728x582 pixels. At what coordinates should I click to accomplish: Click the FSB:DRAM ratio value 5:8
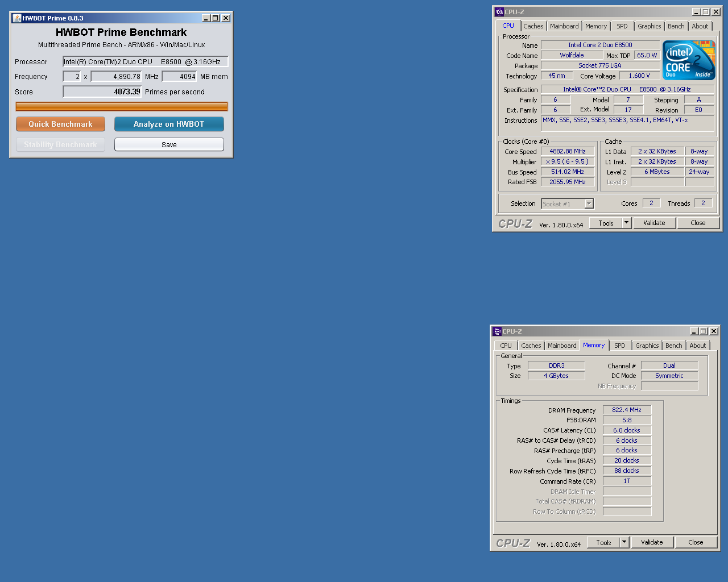click(x=627, y=420)
